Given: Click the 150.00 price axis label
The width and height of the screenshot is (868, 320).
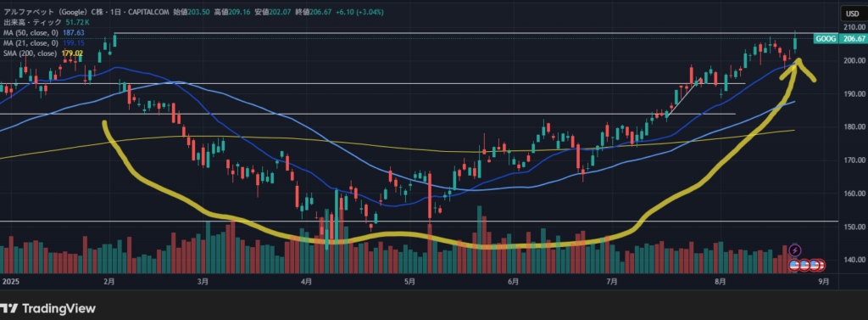Looking at the screenshot, I should click(x=854, y=227).
